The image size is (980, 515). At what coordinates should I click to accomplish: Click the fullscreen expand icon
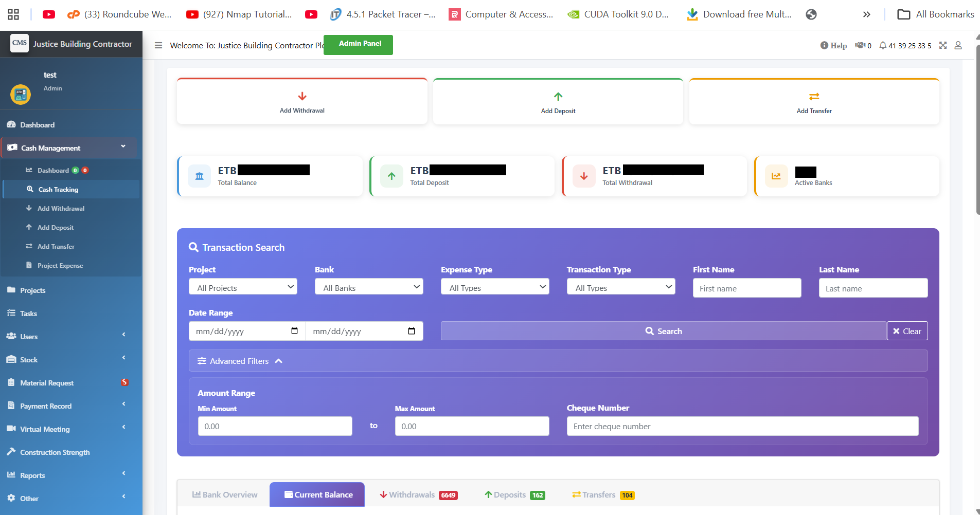point(942,45)
